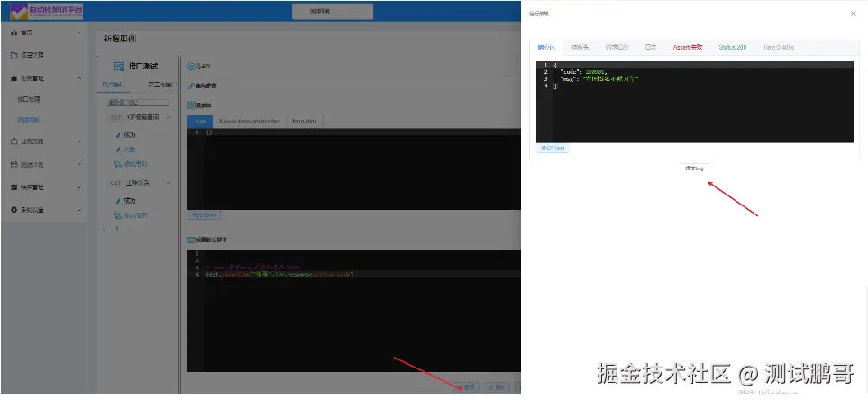This screenshot has width=868, height=400.
Task: Click inside the request body json editor
Action: (x=354, y=168)
